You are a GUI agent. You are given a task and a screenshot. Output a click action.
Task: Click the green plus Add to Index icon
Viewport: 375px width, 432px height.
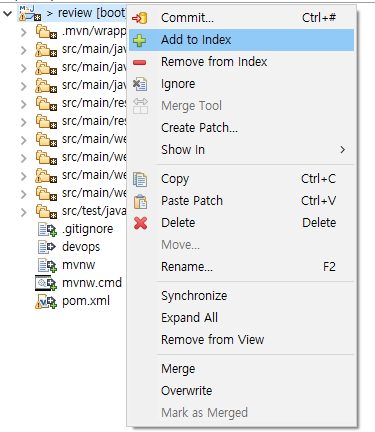tap(140, 40)
